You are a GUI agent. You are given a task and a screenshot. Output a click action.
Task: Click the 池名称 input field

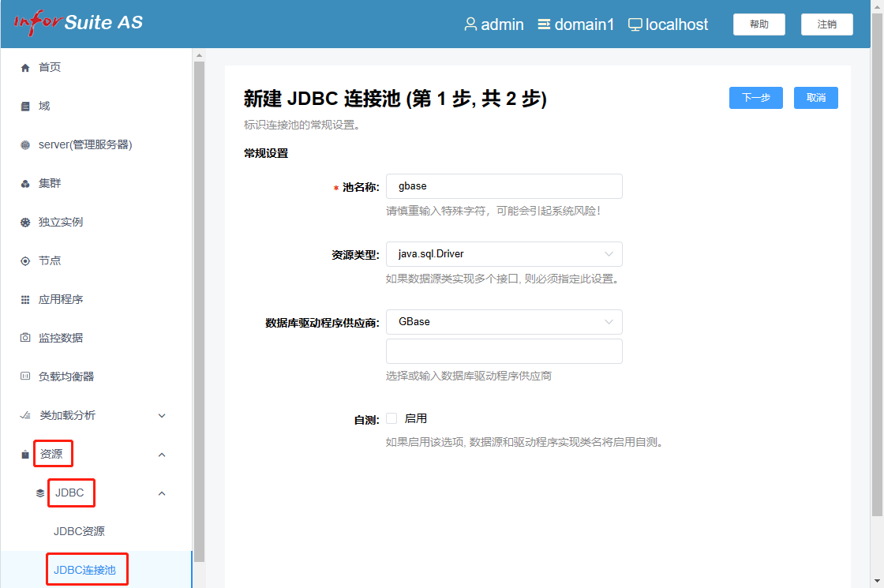pos(504,186)
